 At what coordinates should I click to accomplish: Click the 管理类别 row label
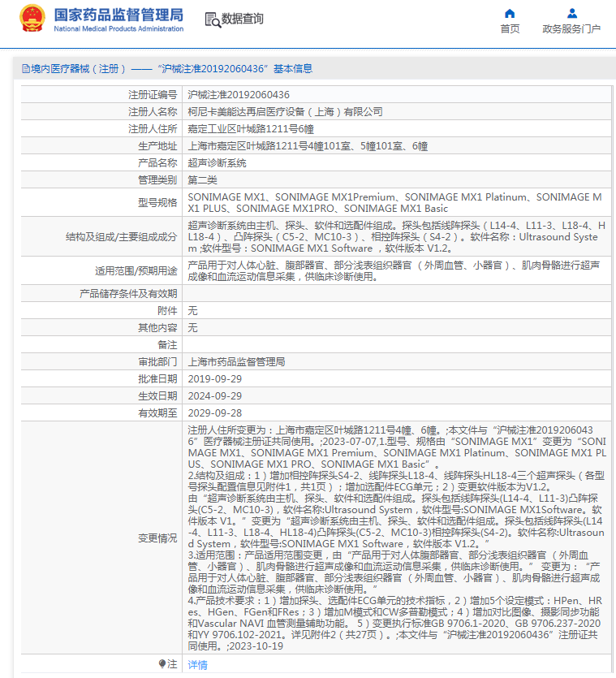click(157, 180)
